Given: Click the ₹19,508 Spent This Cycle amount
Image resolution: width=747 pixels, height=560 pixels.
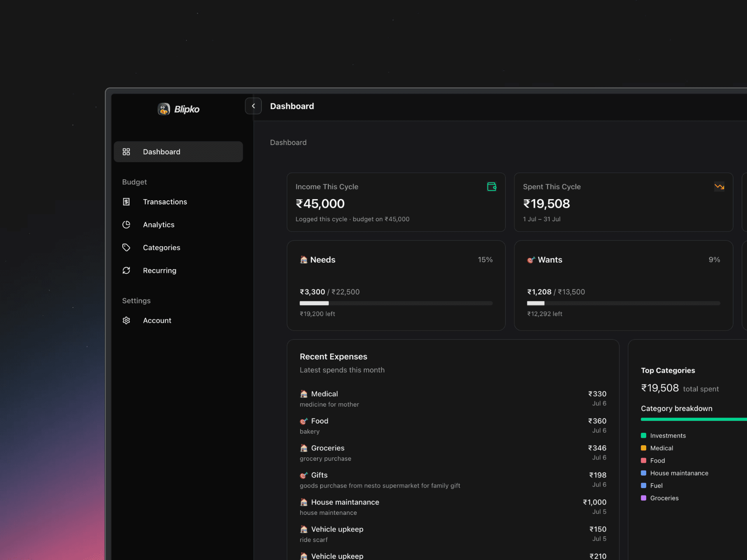Looking at the screenshot, I should tap(547, 203).
